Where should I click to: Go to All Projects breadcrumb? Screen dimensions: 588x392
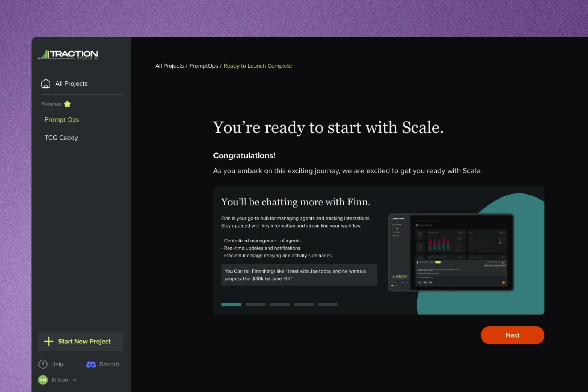pyautogui.click(x=170, y=66)
